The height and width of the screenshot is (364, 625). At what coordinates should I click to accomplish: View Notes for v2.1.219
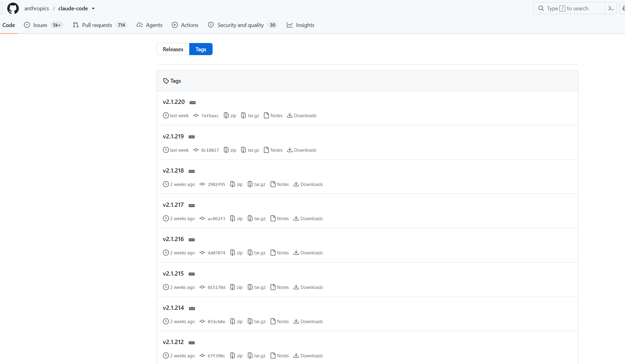pyautogui.click(x=273, y=150)
